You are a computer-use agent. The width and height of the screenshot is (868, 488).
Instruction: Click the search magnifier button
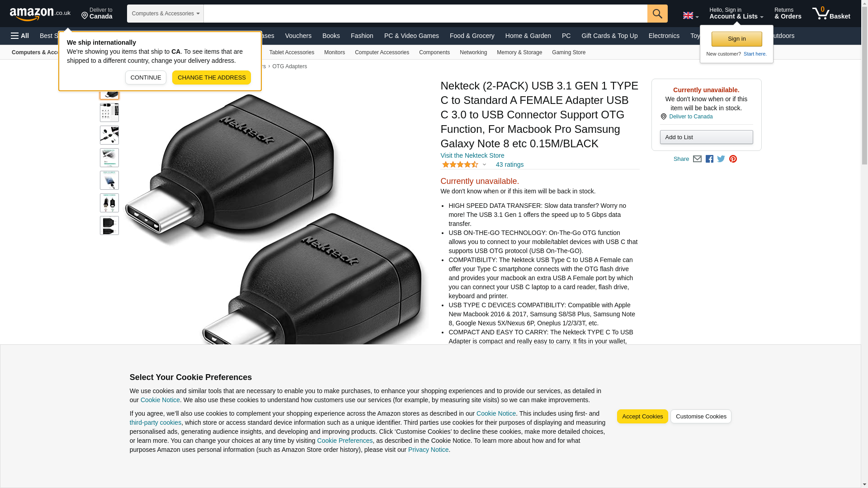click(657, 14)
